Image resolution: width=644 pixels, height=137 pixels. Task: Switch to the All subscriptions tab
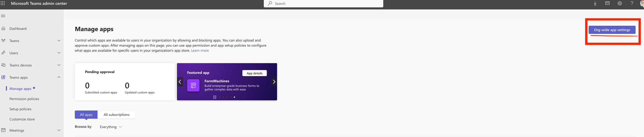coord(116,115)
